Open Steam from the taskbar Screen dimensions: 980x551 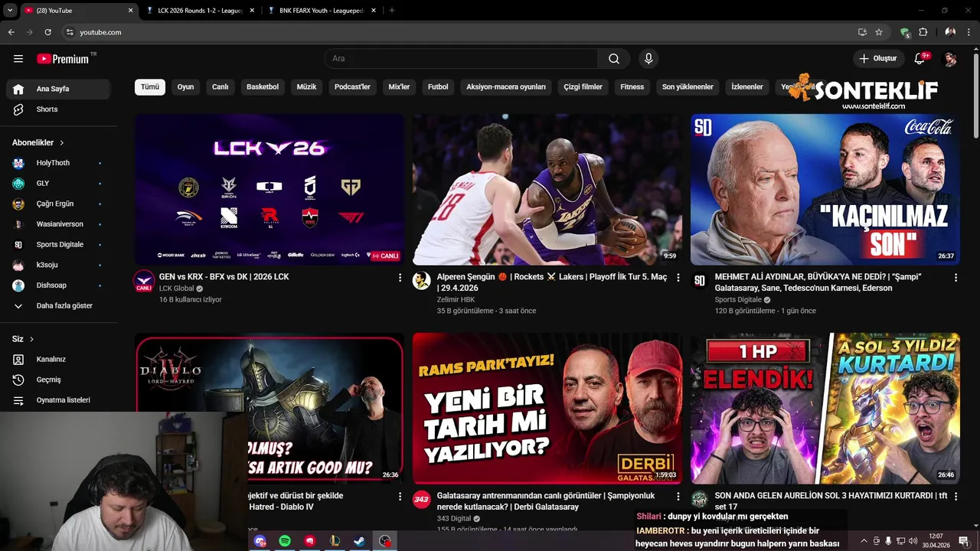pos(359,541)
